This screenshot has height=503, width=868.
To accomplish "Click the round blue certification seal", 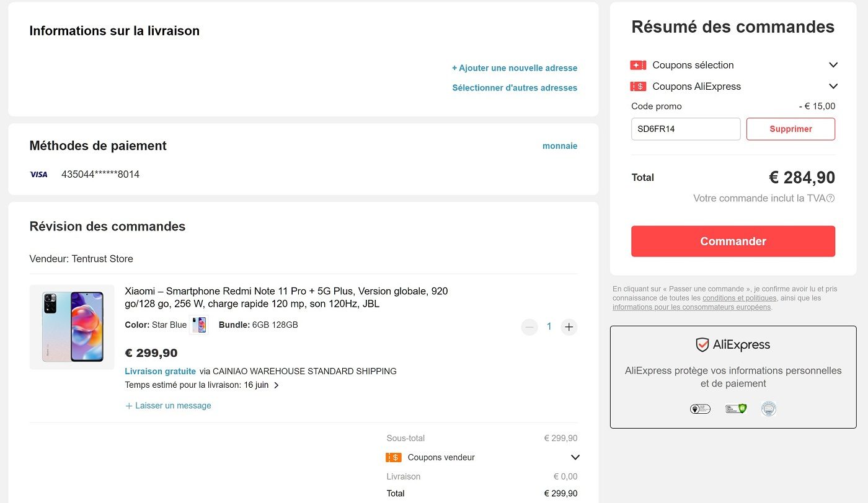I will [x=769, y=409].
